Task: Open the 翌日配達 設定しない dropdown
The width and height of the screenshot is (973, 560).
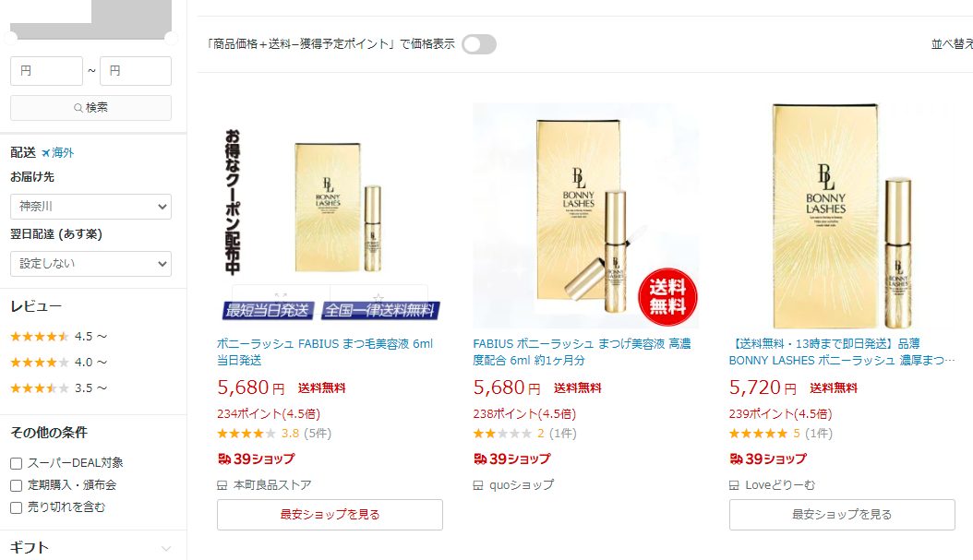Action: [x=90, y=264]
